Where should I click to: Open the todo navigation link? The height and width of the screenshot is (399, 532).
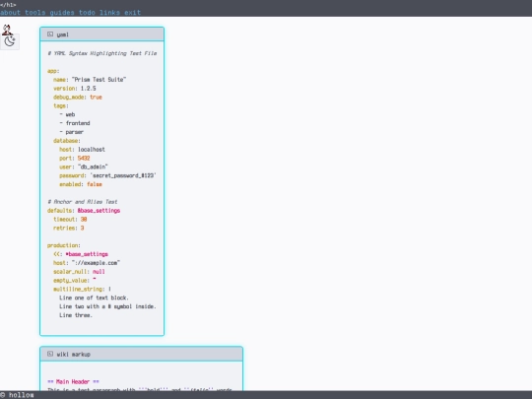87,13
